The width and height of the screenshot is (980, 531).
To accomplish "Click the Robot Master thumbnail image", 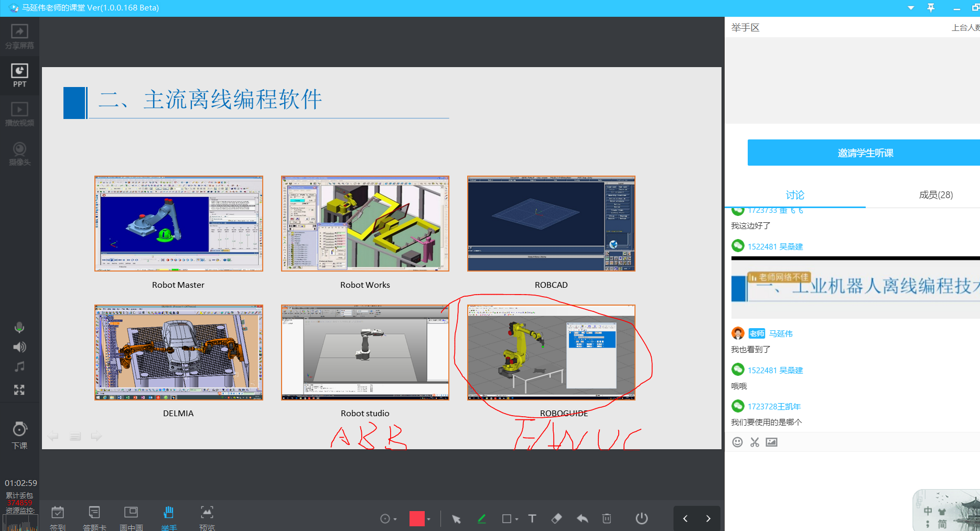I will click(179, 223).
